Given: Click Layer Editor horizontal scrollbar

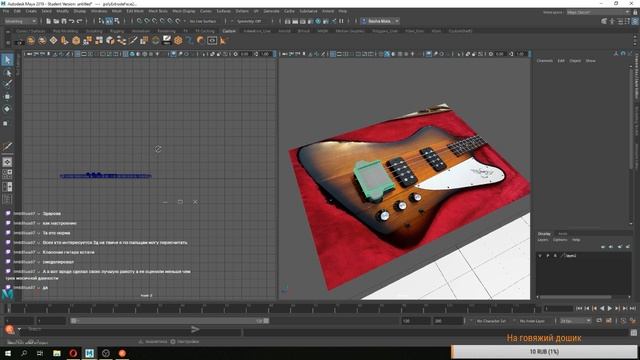Looking at the screenshot, I should point(575,297).
